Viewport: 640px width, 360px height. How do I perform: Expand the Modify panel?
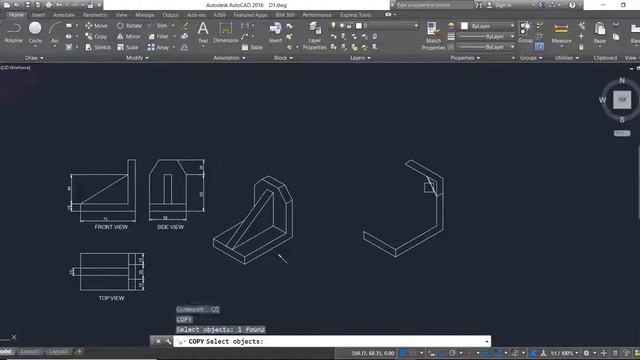pos(137,58)
